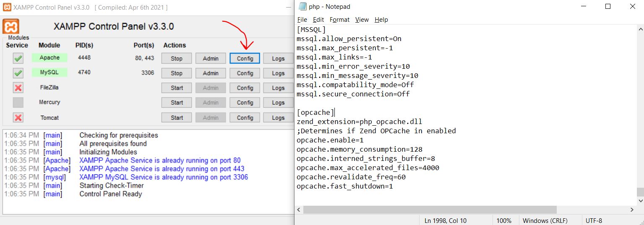Open Notepad File menu

pos(302,20)
